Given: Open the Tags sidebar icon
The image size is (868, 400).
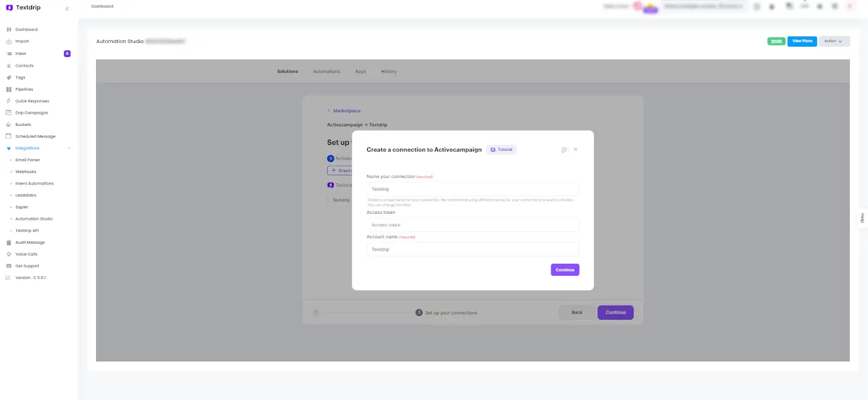Looking at the screenshot, I should [9, 78].
